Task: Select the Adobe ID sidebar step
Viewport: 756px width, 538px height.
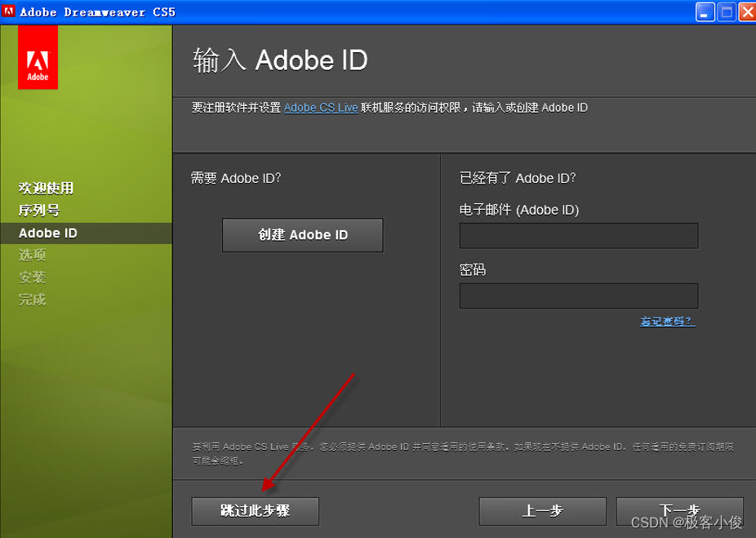Action: pos(86,233)
